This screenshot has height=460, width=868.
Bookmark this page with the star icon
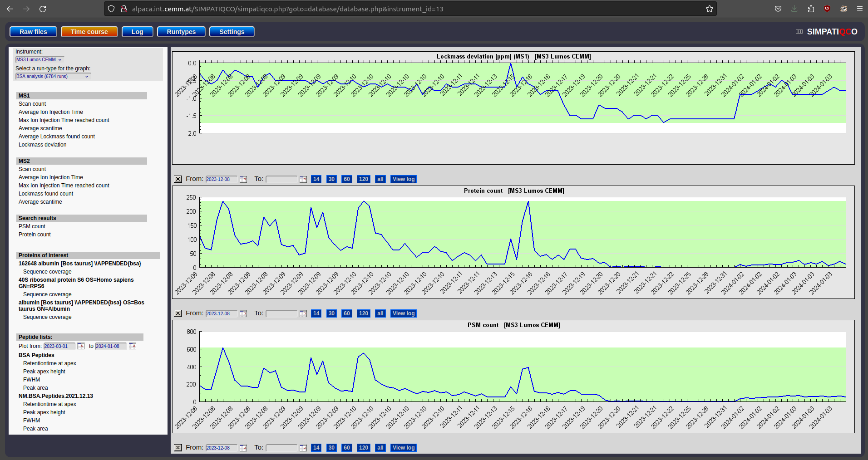[709, 9]
